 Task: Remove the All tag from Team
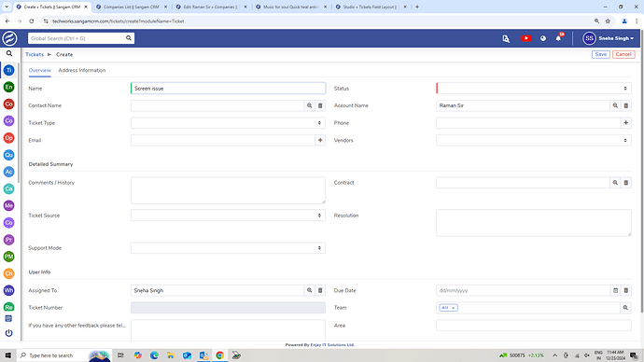[453, 308]
